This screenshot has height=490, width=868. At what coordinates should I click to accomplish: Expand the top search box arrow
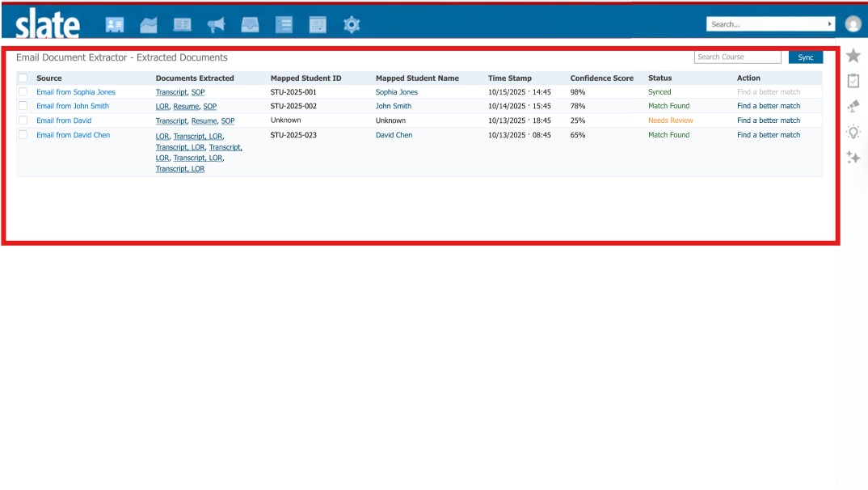(829, 24)
